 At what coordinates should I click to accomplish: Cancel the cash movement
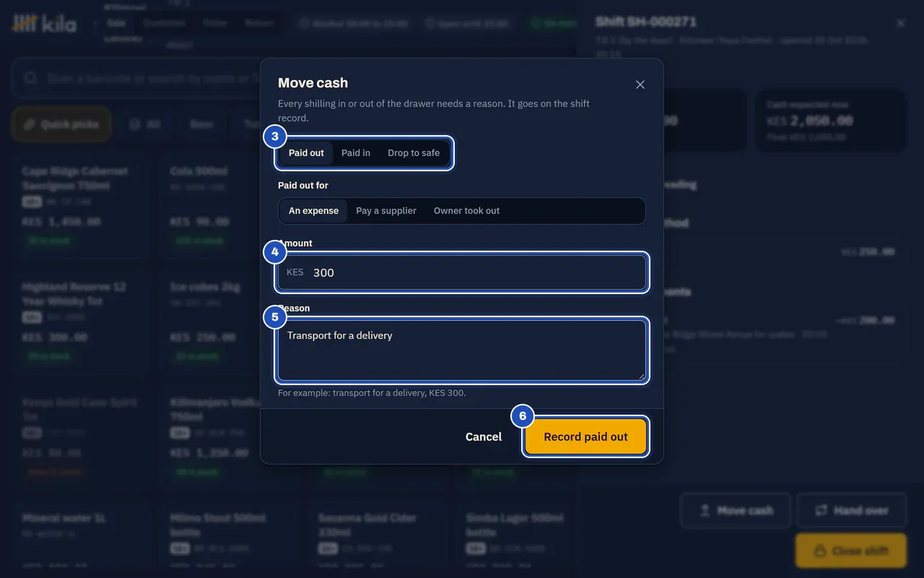484,437
